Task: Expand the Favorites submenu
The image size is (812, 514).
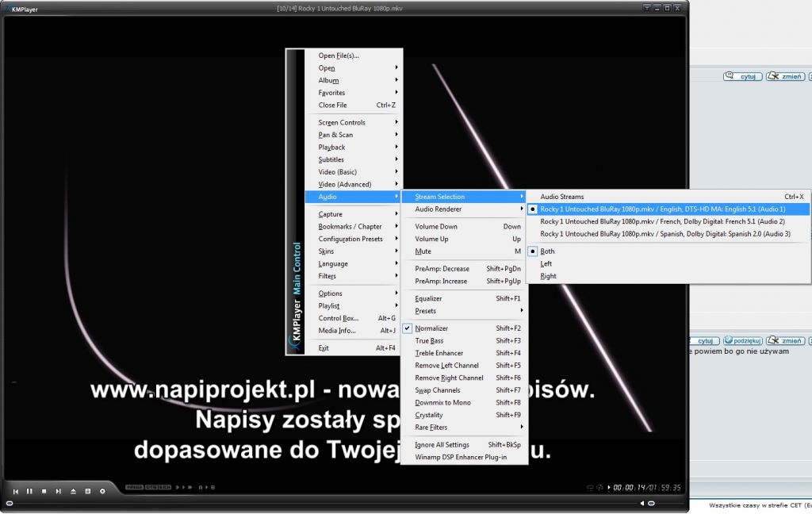Action: click(x=353, y=93)
